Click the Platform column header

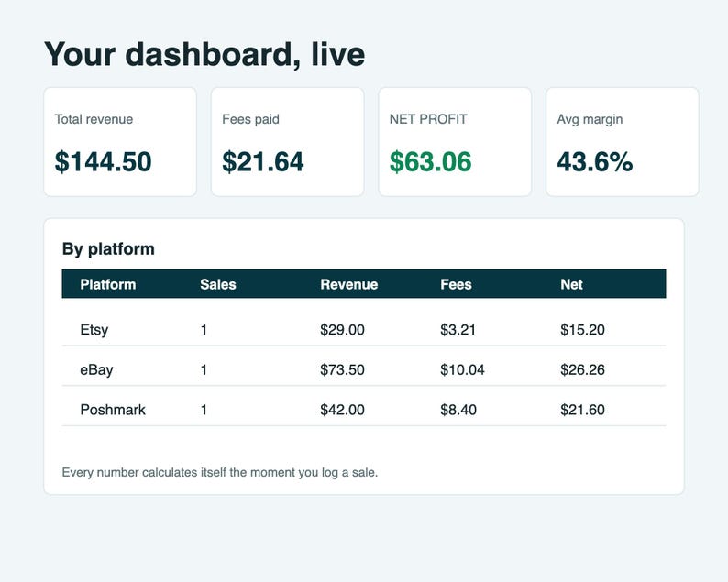pos(107,284)
